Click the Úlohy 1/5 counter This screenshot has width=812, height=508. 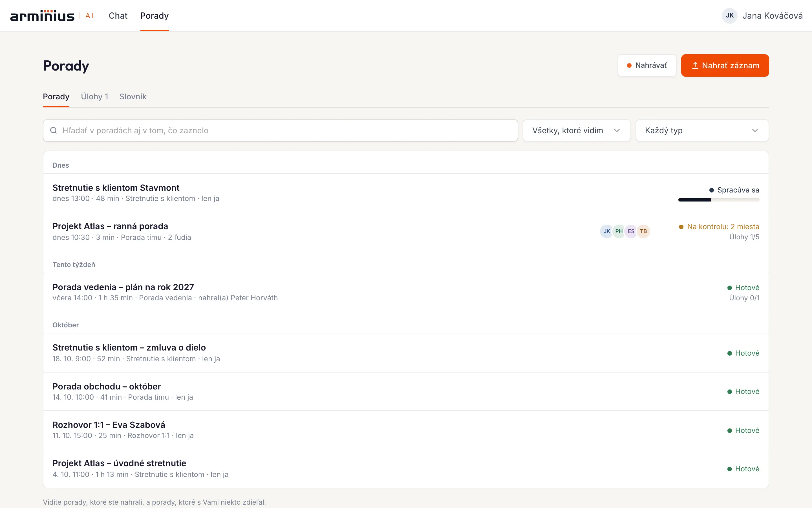tap(744, 237)
